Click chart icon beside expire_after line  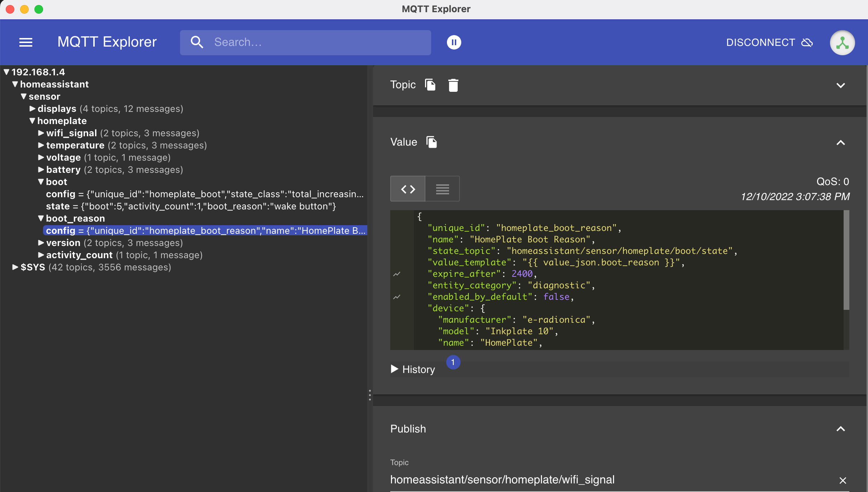(x=397, y=274)
